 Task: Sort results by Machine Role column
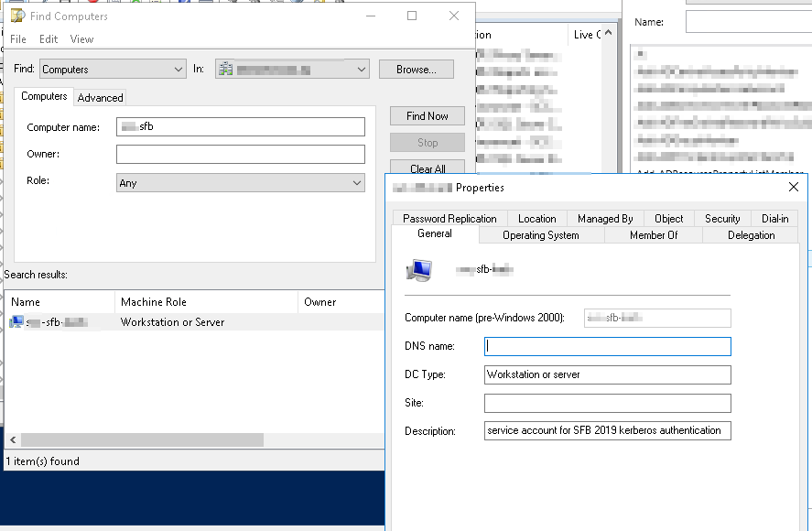pos(206,302)
